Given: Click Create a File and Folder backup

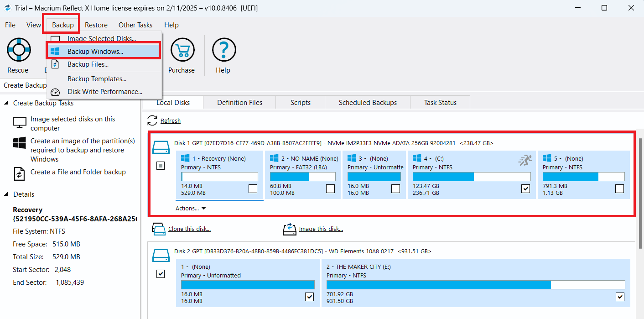Looking at the screenshot, I should (78, 172).
